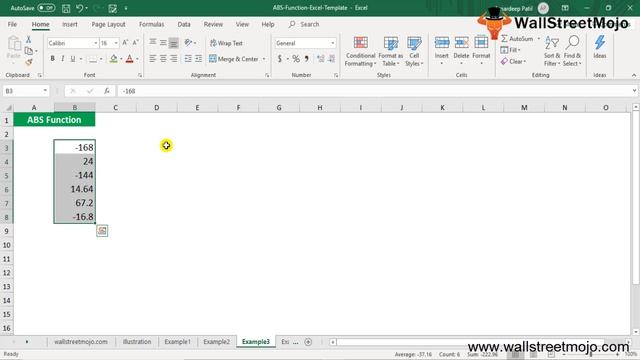Click the Copy icon in Clipboard group
The image size is (640, 360).
[x=29, y=51]
